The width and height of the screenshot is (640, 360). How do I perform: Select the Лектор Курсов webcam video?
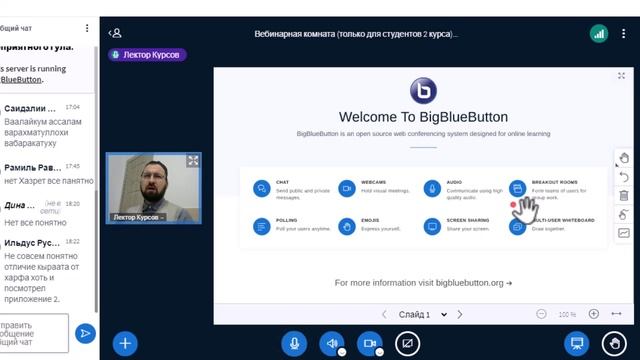coord(153,188)
